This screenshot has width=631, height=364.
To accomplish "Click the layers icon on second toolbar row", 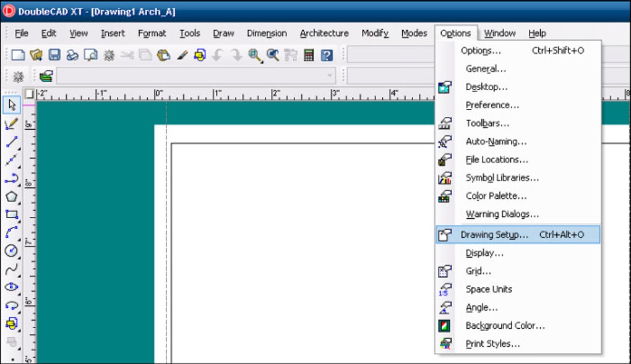I will [x=46, y=75].
